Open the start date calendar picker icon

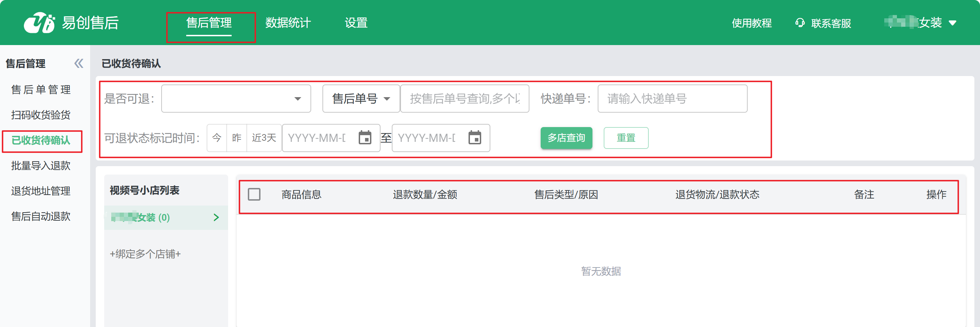(x=365, y=138)
